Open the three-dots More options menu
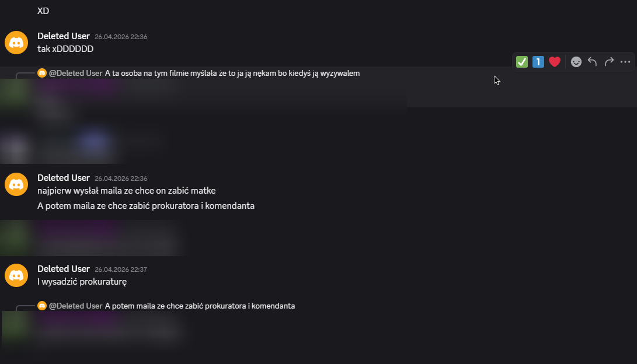 pos(625,62)
